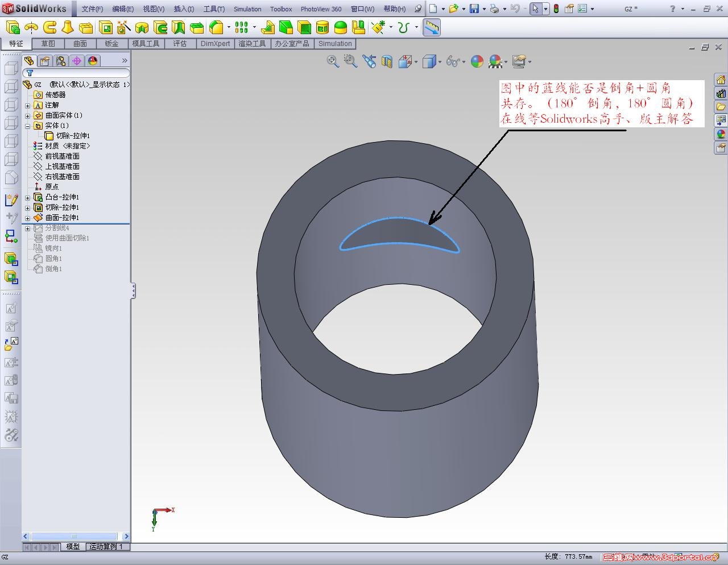The height and width of the screenshot is (565, 728).
Task: Click the Curves tool icon
Action: [404, 27]
